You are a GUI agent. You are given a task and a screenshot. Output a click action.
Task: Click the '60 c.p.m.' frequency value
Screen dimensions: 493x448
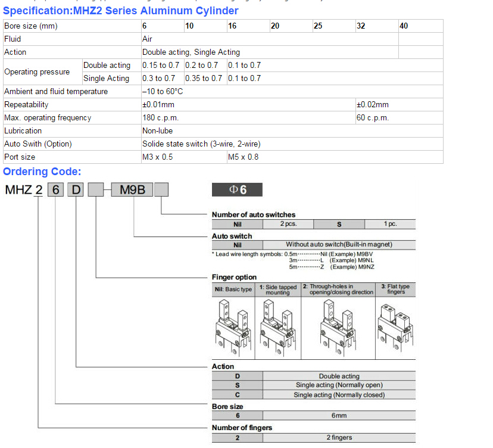pyautogui.click(x=373, y=118)
